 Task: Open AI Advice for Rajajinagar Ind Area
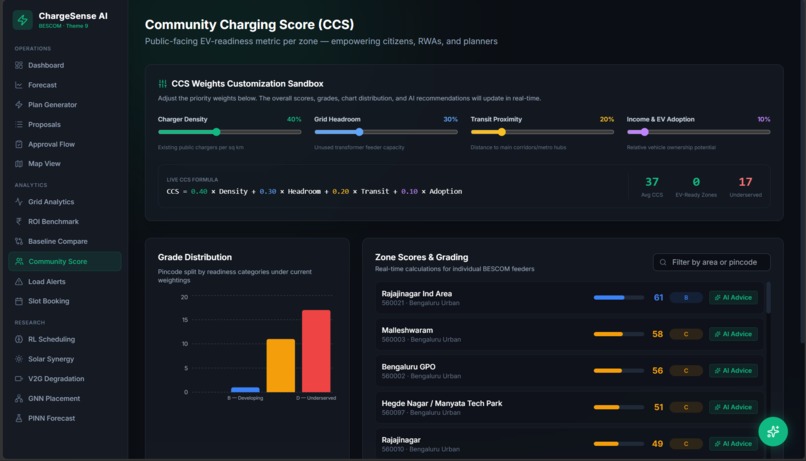[733, 298]
